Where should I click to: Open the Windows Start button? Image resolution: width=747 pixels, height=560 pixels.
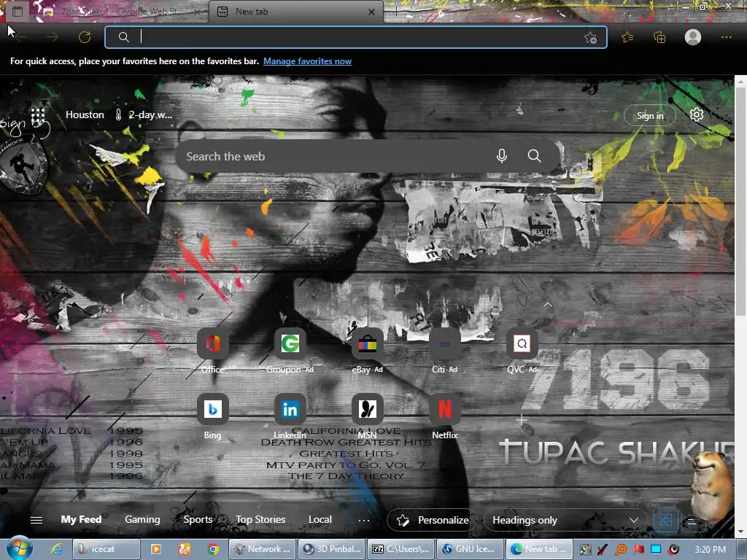tap(18, 548)
